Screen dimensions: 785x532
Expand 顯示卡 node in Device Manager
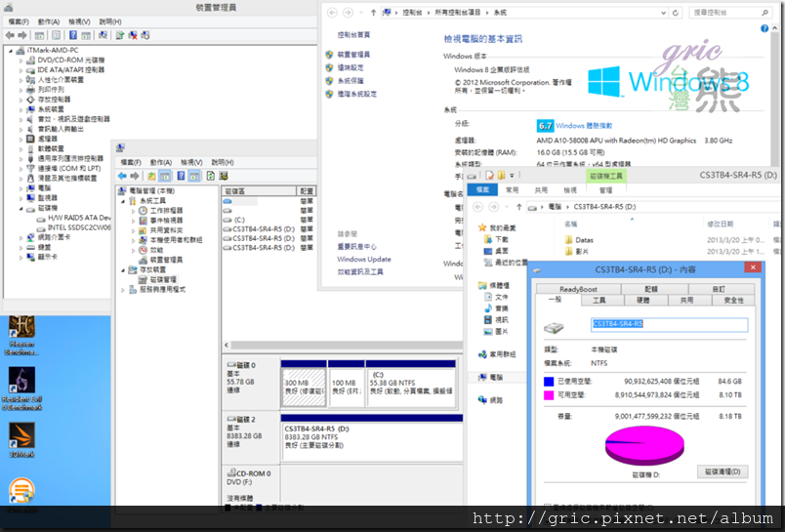[21, 258]
